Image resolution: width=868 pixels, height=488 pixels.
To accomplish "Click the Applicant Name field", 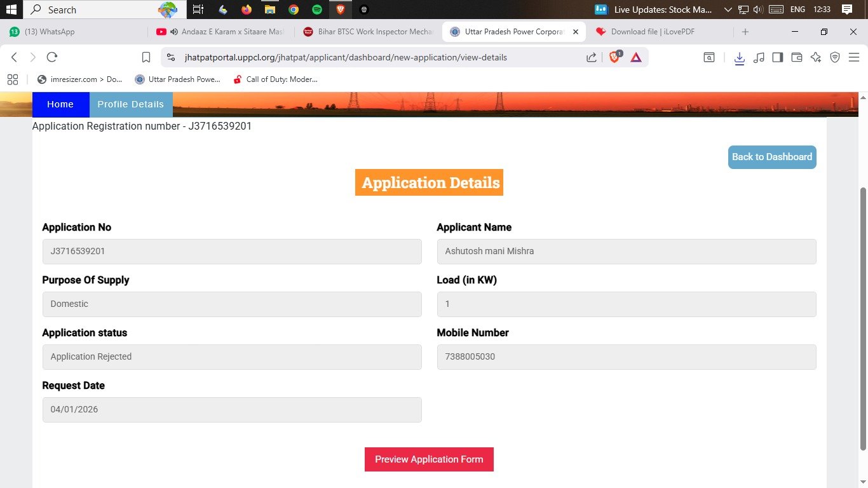I will tap(626, 252).
